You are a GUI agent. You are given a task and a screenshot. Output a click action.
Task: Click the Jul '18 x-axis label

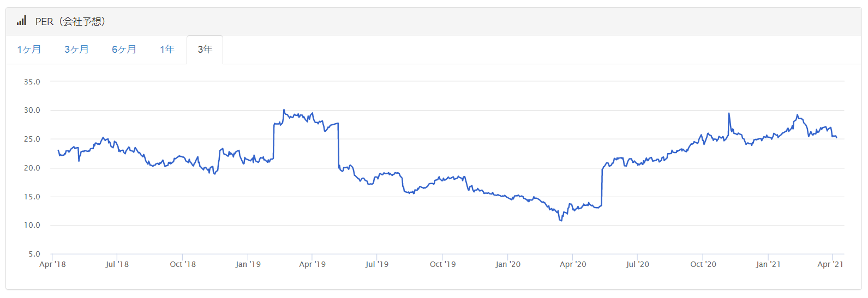[x=117, y=264]
